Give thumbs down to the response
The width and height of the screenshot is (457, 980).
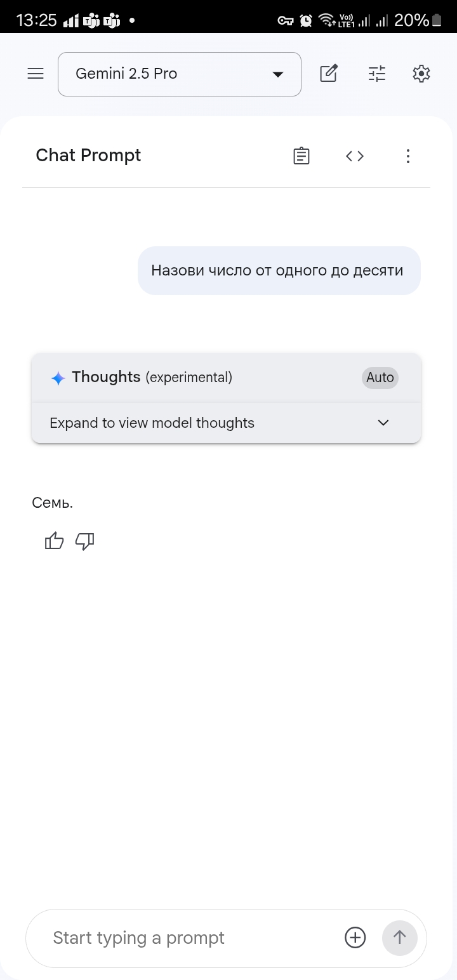pyautogui.click(x=84, y=541)
